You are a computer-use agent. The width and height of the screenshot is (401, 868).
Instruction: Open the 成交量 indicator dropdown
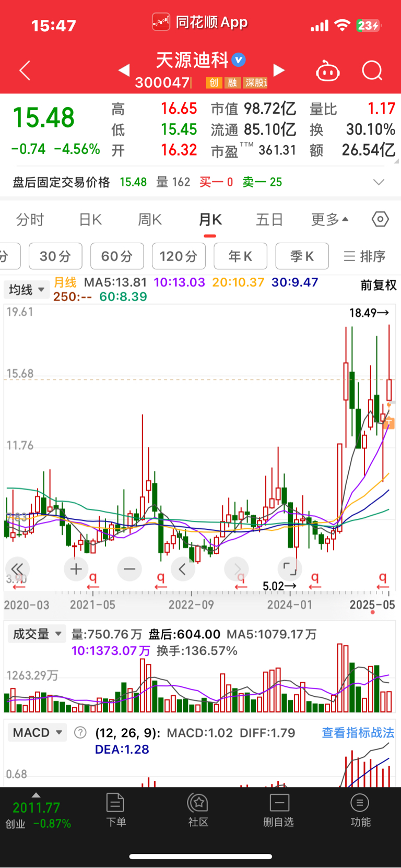[37, 634]
